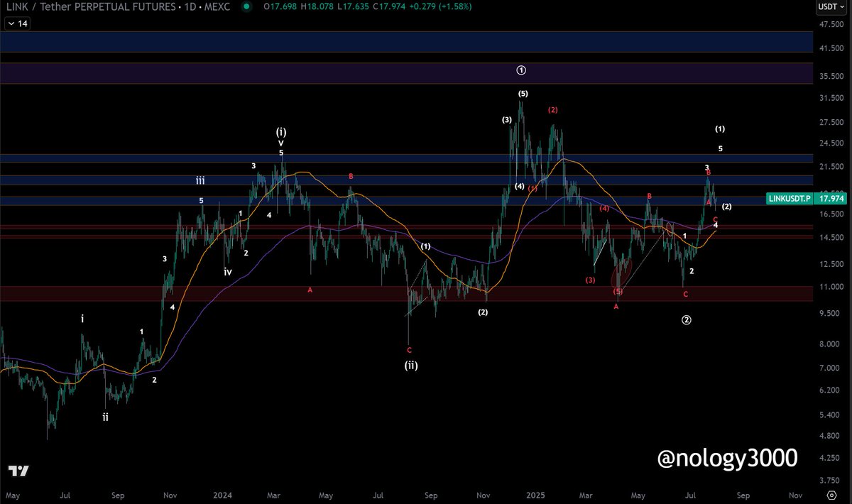Click the 41.500 price axis label

click(x=831, y=49)
